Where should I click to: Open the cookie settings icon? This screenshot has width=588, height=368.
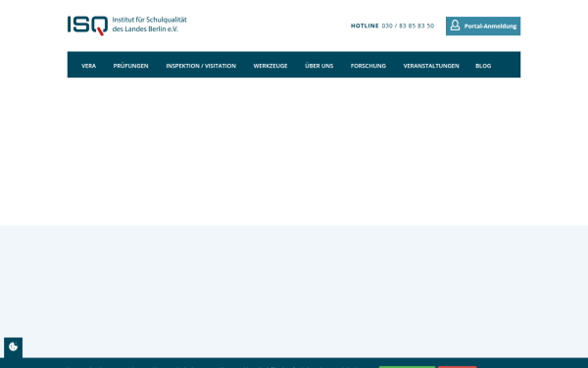pos(13,346)
